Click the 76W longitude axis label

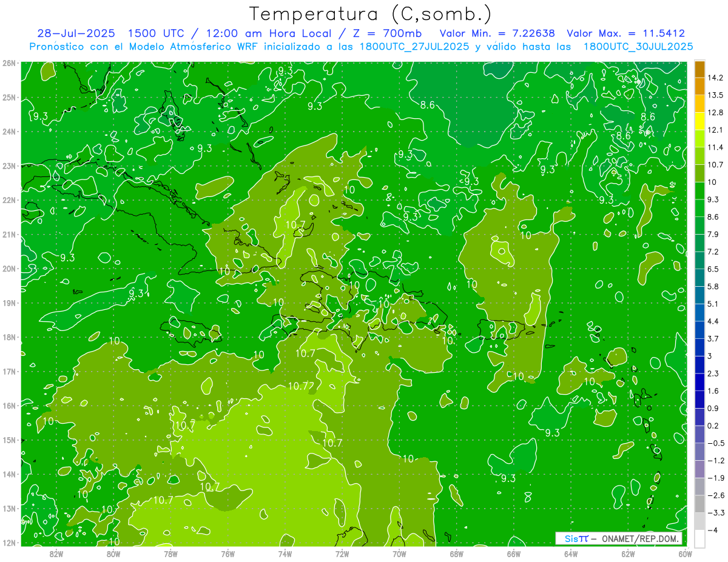[x=227, y=554]
